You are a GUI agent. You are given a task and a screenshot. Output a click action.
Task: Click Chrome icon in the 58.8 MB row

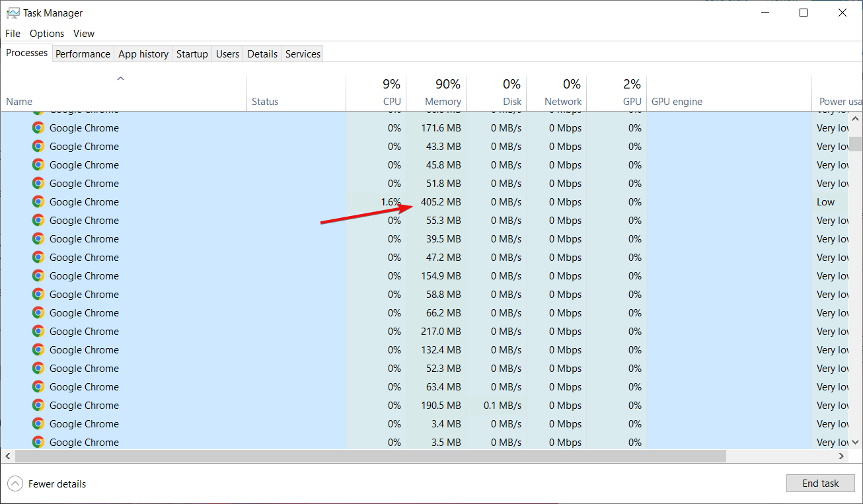coord(38,295)
